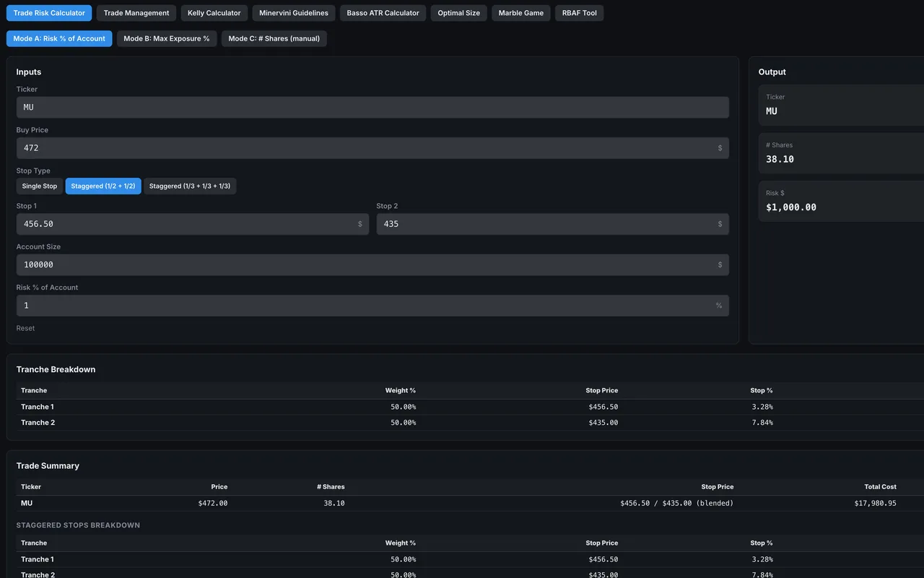Image resolution: width=924 pixels, height=578 pixels.
Task: Click the 38.10 shares cell in Trade Summary
Action: 334,503
